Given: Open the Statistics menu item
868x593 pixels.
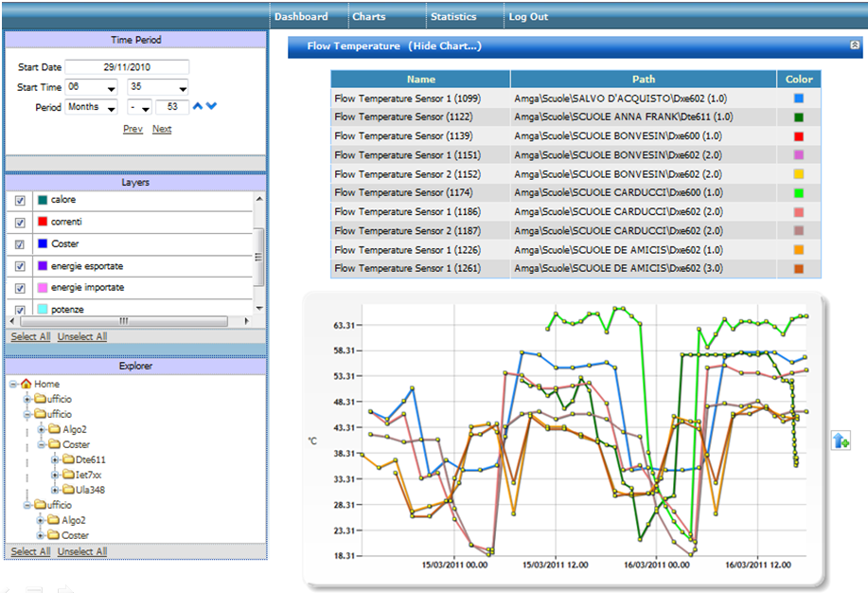Looking at the screenshot, I should click(x=453, y=16).
